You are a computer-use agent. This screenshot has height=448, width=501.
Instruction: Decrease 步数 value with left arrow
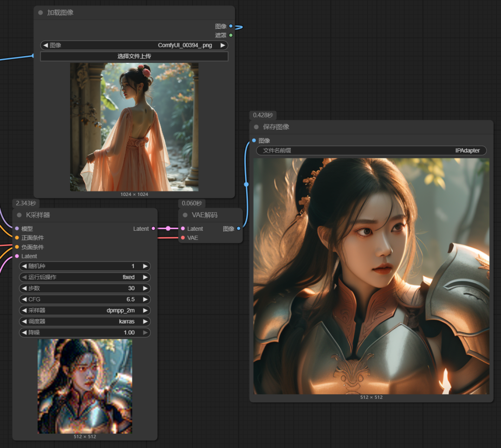tap(24, 288)
